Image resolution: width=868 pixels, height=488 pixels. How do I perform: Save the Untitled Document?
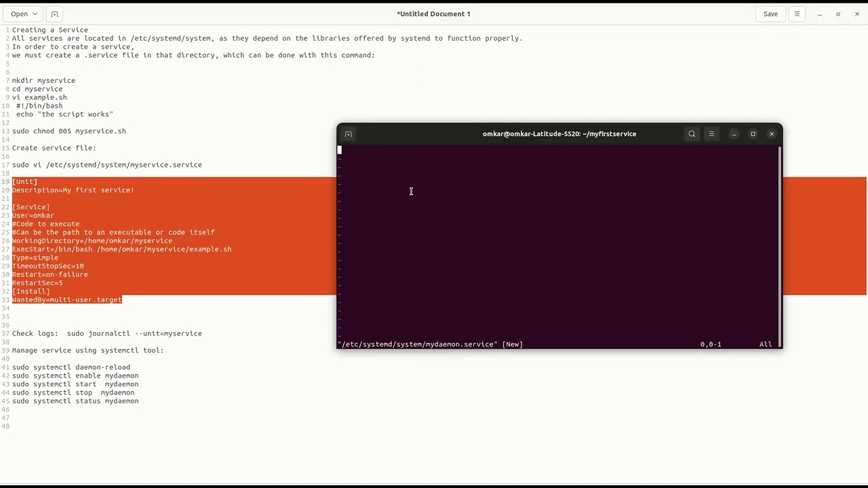point(771,14)
